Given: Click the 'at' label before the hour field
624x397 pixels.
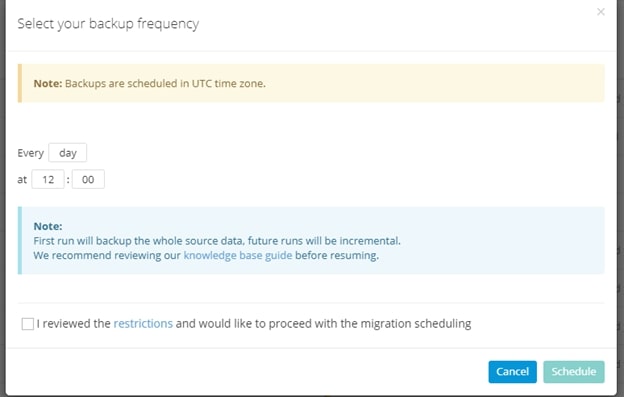Looking at the screenshot, I should click(22, 180).
